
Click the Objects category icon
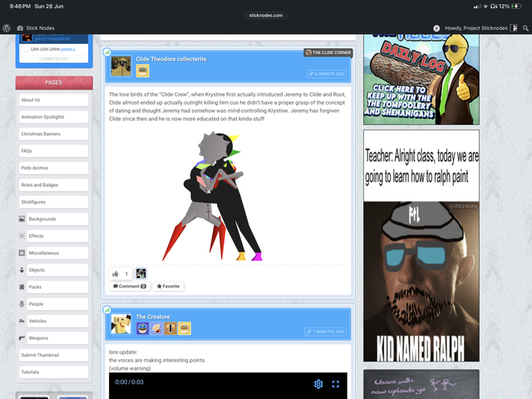[22, 269]
